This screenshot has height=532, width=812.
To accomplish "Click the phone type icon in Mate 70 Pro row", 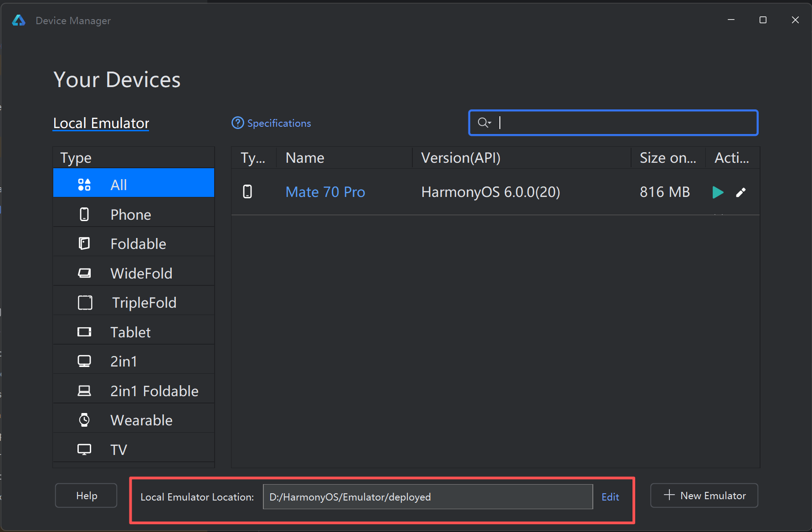I will coord(247,192).
